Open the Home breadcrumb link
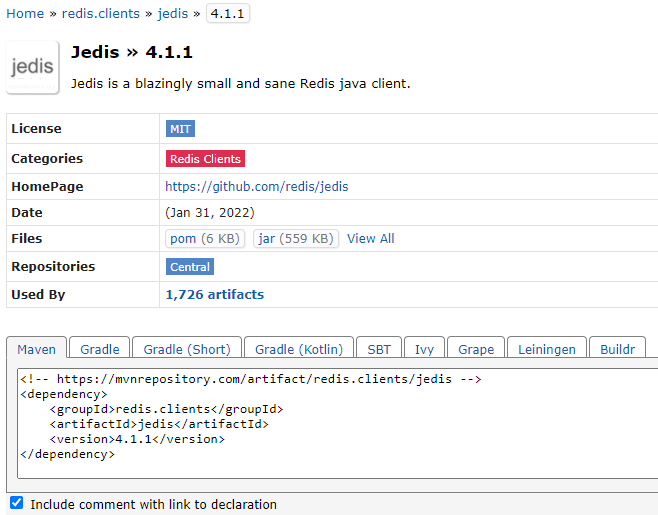The height and width of the screenshot is (515, 658). point(25,13)
